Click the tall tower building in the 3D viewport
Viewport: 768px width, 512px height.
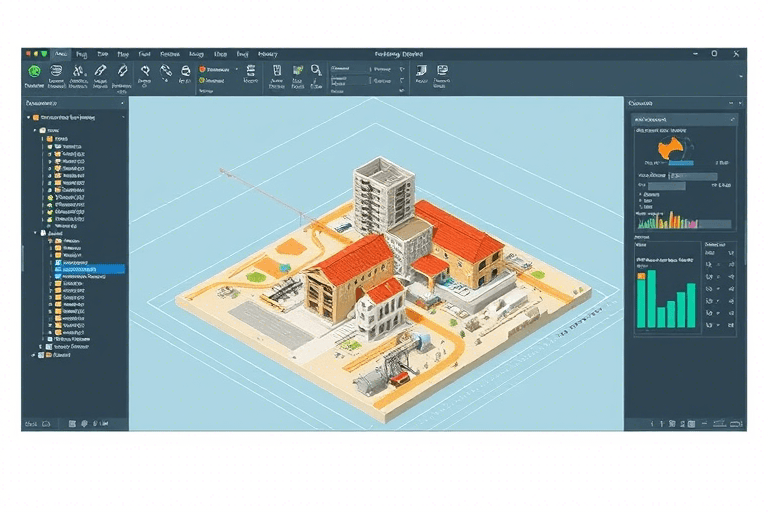coord(380,195)
